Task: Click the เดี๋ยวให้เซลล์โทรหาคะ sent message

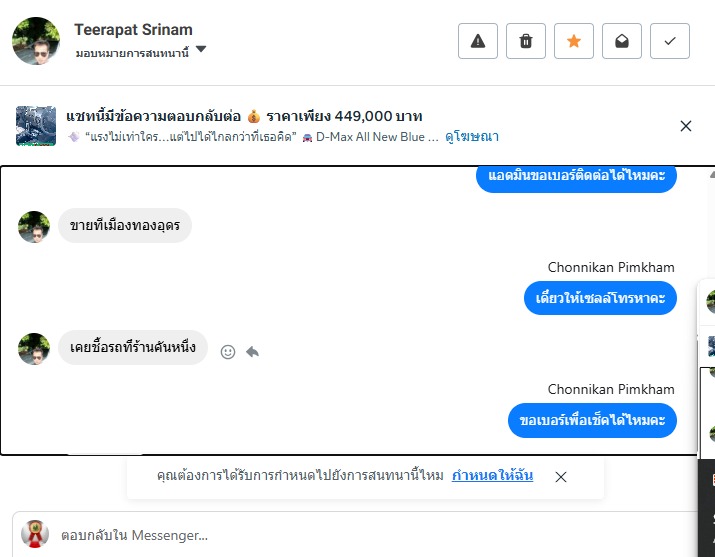Action: point(600,298)
